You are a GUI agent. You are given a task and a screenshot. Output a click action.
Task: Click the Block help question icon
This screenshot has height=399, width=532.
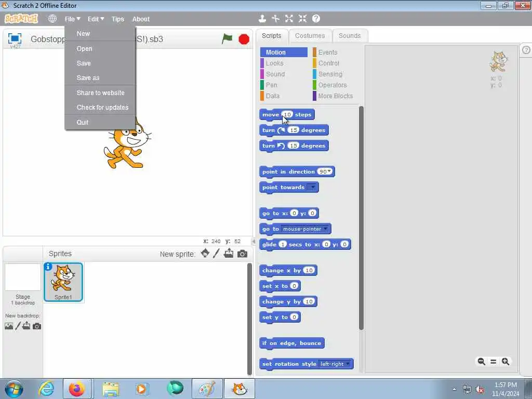pos(316,19)
